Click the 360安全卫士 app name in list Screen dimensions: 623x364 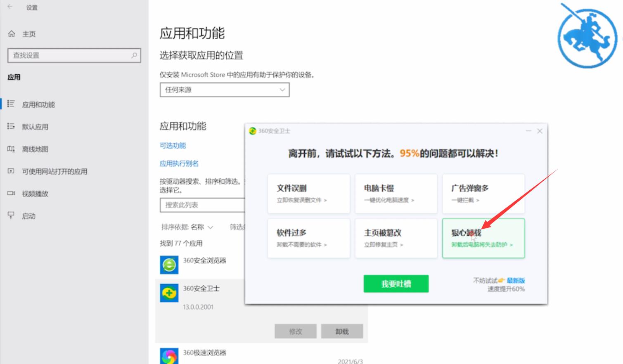click(201, 288)
